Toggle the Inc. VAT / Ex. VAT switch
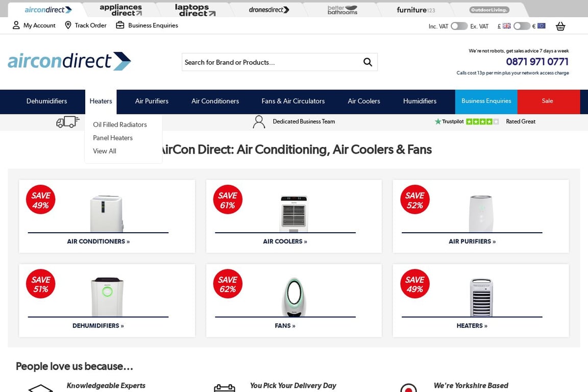The width and height of the screenshot is (588, 392). click(x=459, y=26)
